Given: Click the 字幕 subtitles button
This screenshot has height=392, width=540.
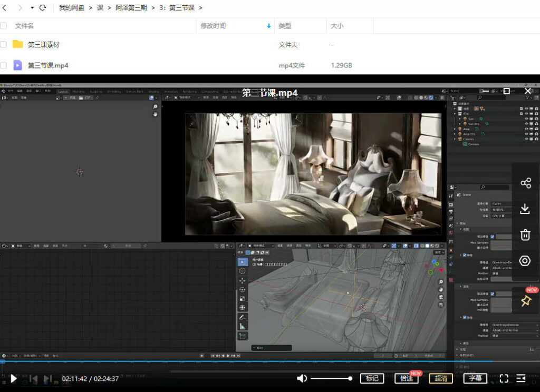Looking at the screenshot, I should pos(475,378).
